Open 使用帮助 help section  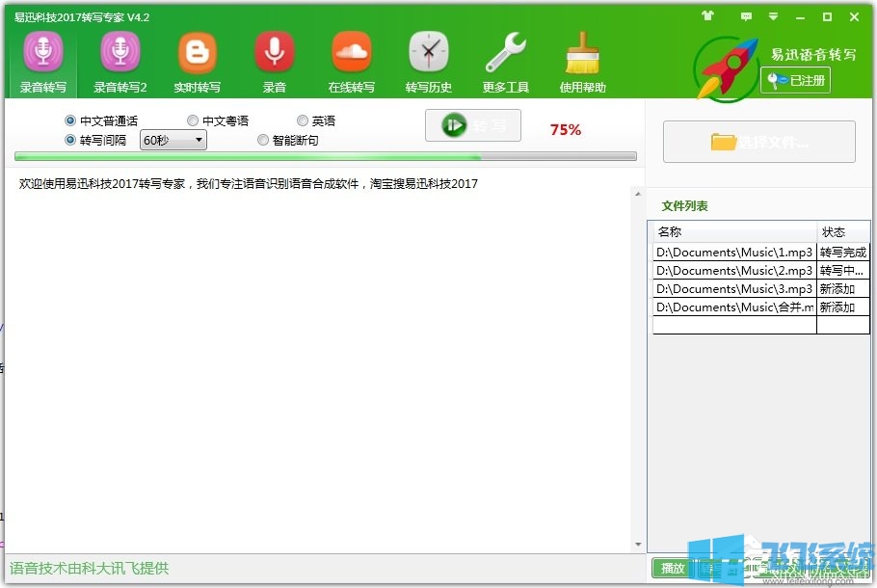[582, 60]
